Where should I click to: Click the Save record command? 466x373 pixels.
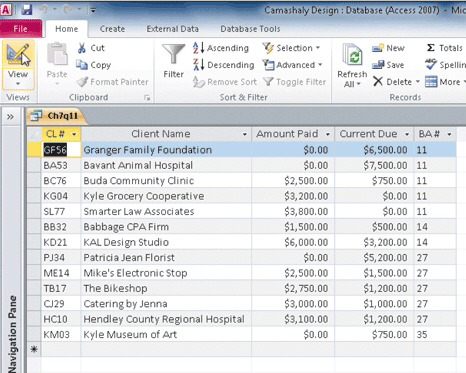coord(388,65)
